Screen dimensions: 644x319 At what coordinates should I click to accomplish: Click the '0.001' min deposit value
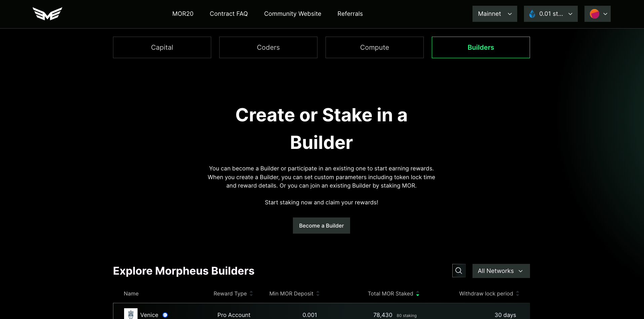coord(310,315)
